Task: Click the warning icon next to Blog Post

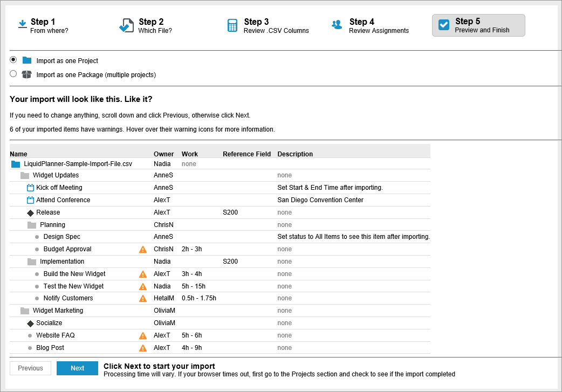Action: [x=143, y=348]
